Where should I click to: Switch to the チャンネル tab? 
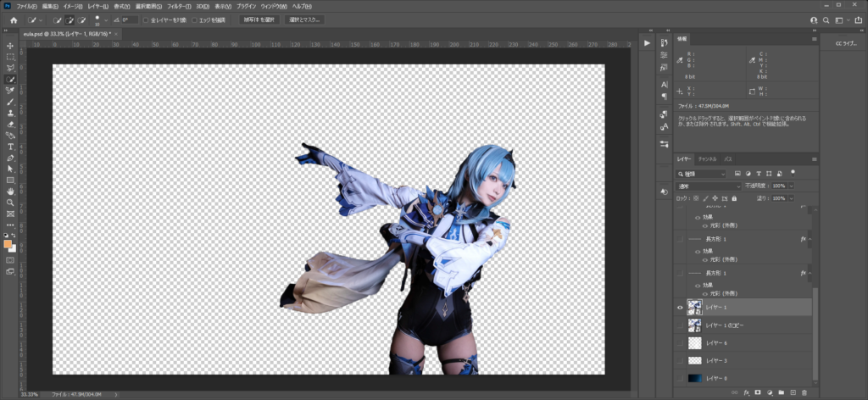coord(707,159)
